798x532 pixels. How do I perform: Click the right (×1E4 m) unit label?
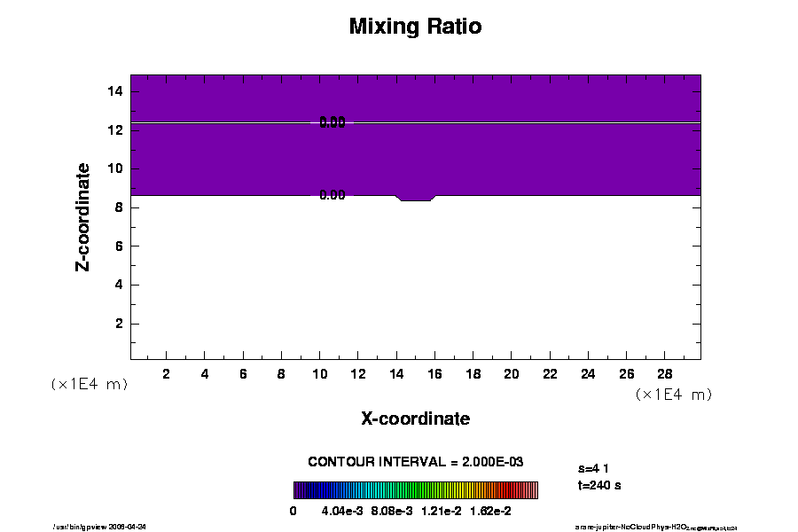point(674,395)
